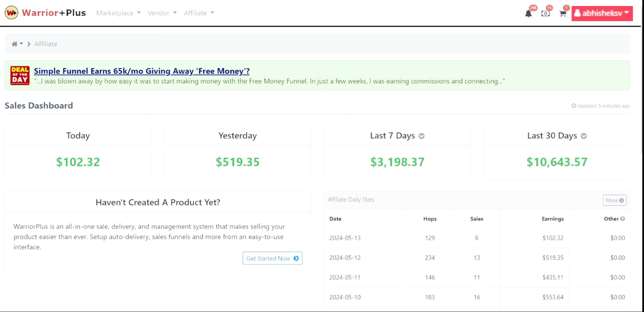Click the $435.11 earnings cell
This screenshot has height=312, width=644.
(553, 277)
